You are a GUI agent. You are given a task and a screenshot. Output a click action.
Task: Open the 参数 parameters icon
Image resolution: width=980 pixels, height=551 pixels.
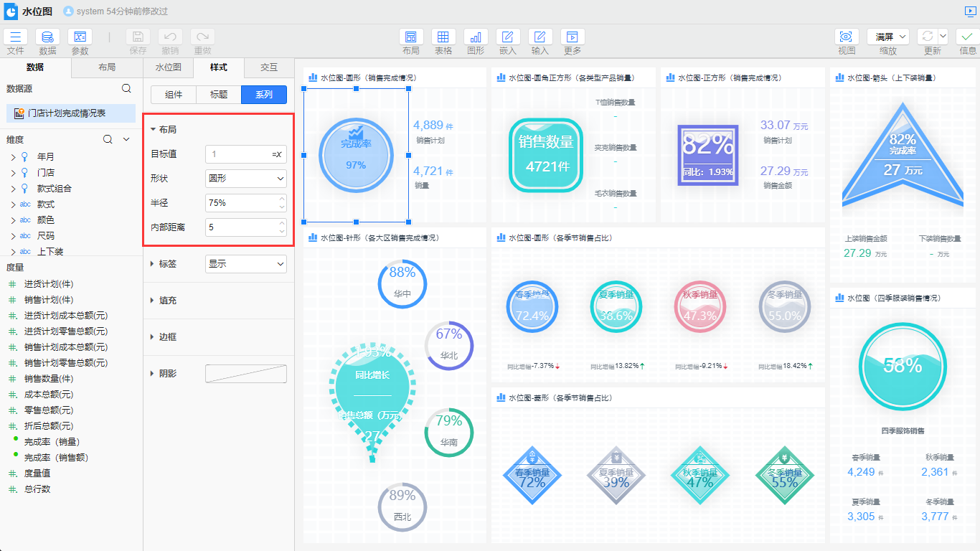tap(80, 37)
